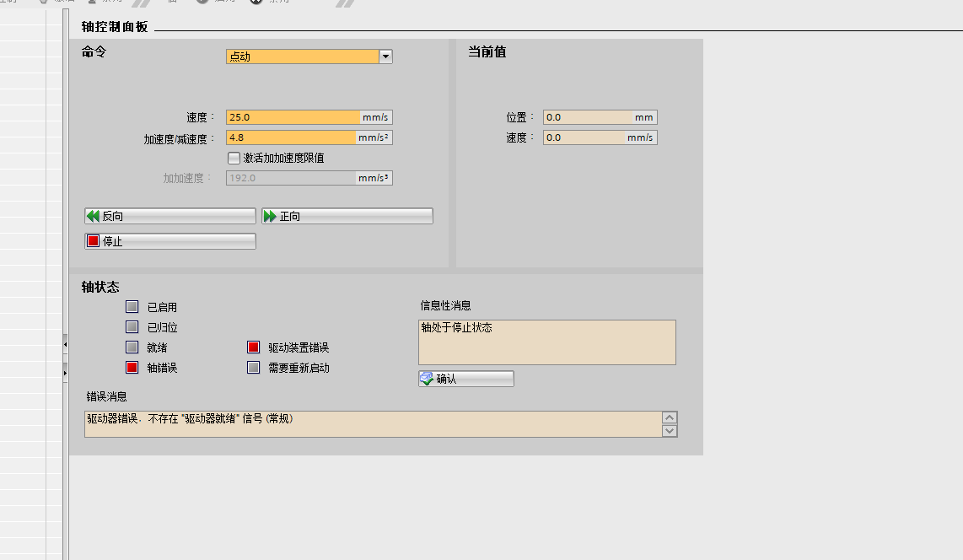Viewport: 963px width, 560px height.
Task: Select the 已启用 status indicator box
Action: [132, 307]
